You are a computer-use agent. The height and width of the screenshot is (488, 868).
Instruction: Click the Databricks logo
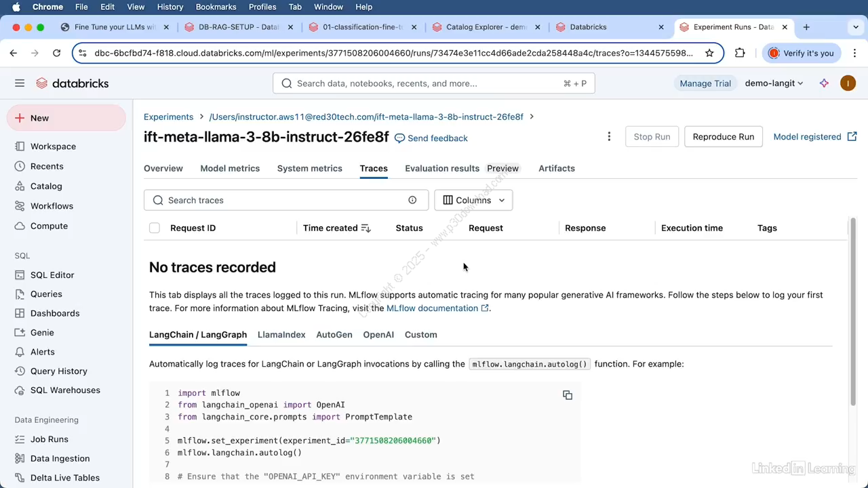[x=73, y=83]
